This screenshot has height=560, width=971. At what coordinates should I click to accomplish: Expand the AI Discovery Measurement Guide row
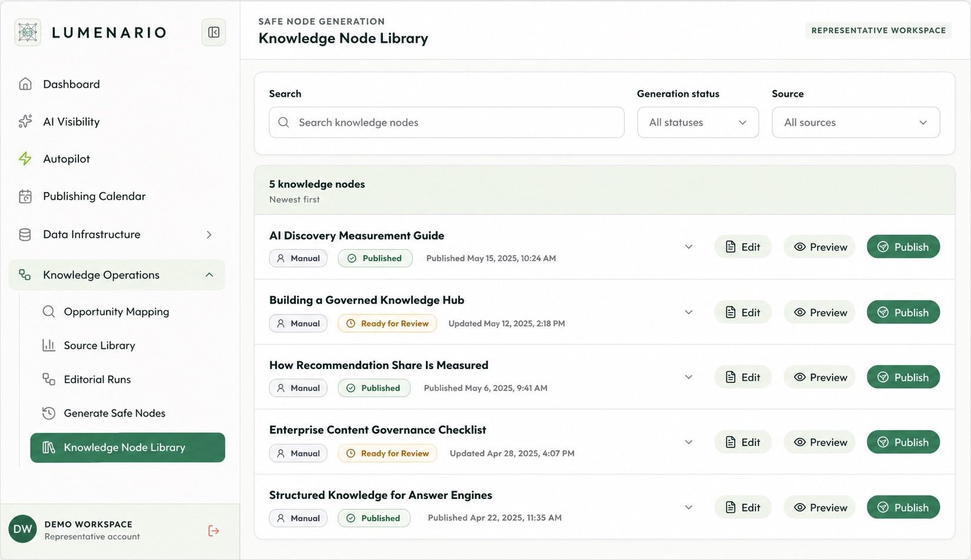(x=689, y=247)
